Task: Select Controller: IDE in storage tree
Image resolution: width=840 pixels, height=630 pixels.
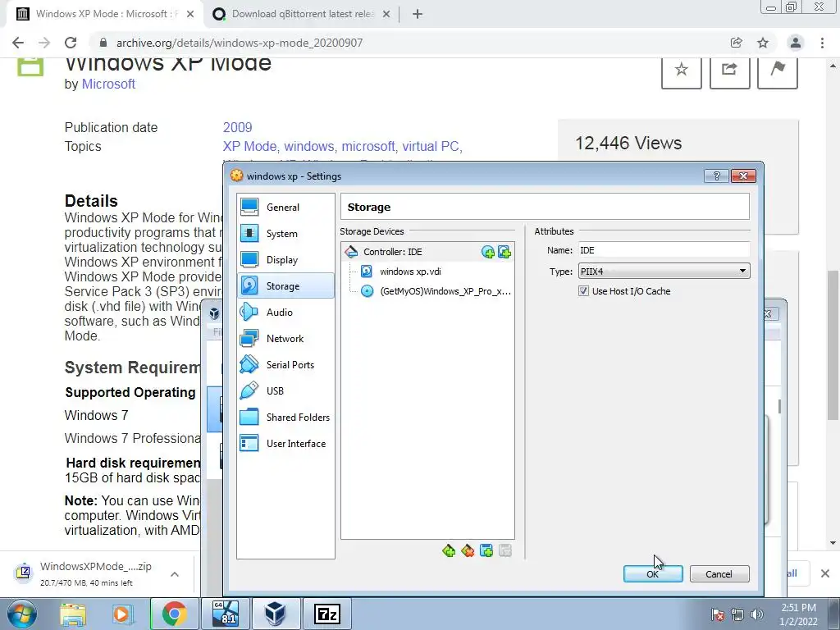Action: coord(392,252)
